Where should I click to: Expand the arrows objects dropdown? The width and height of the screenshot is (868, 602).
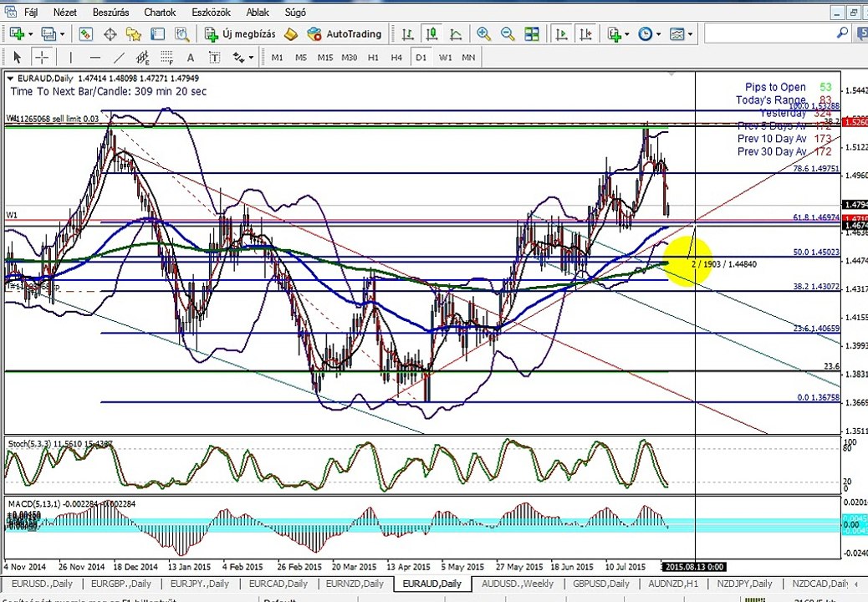(x=252, y=57)
